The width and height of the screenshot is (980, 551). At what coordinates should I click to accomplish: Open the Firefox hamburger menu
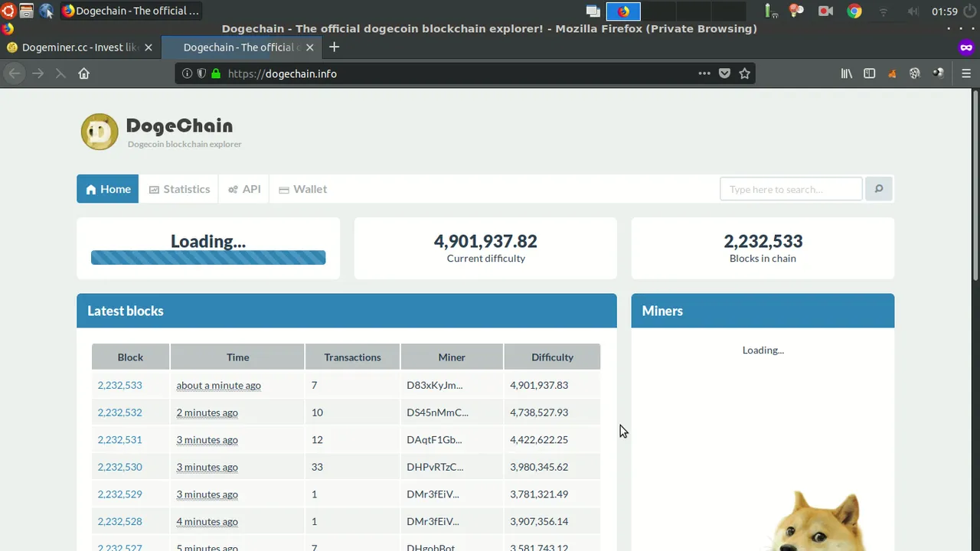966,73
